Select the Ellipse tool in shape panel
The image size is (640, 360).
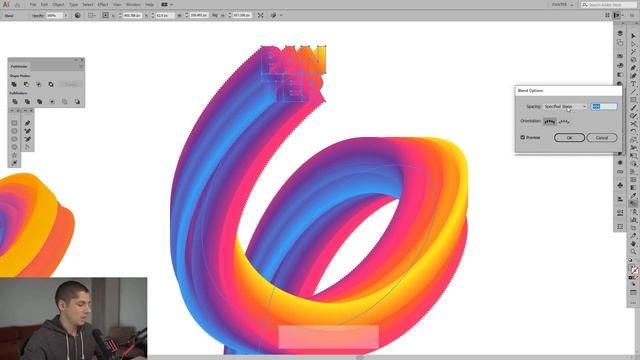point(14,139)
